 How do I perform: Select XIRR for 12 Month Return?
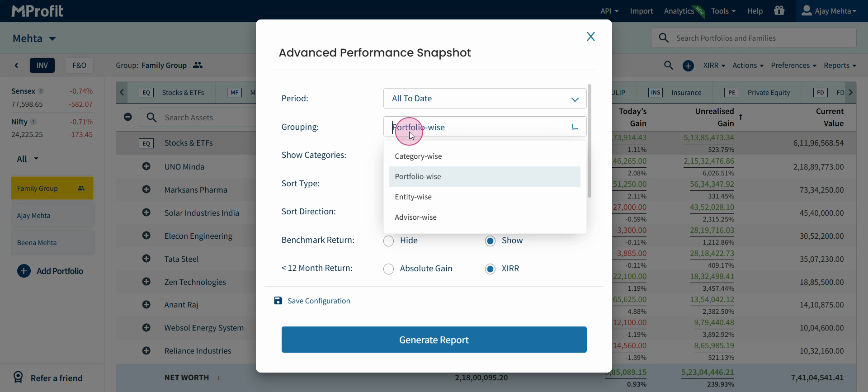coord(490,269)
